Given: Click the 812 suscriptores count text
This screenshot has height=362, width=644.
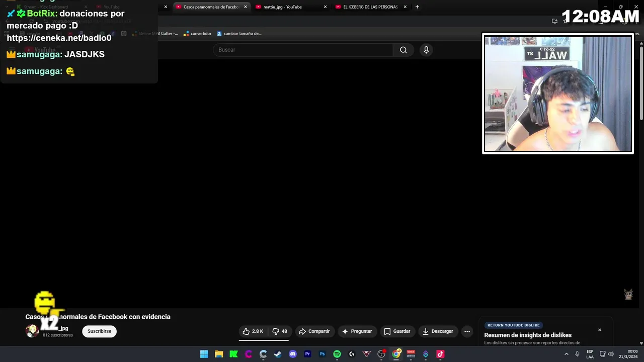Looking at the screenshot, I should 58,335.
